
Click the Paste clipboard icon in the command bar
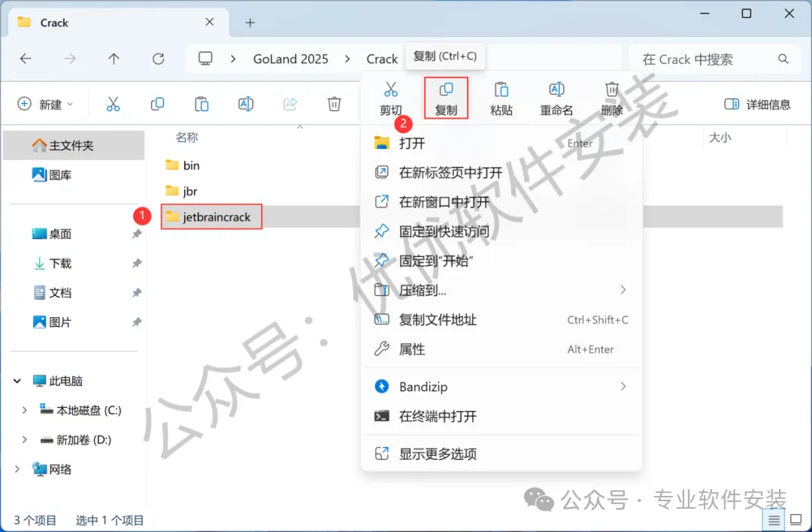point(201,104)
